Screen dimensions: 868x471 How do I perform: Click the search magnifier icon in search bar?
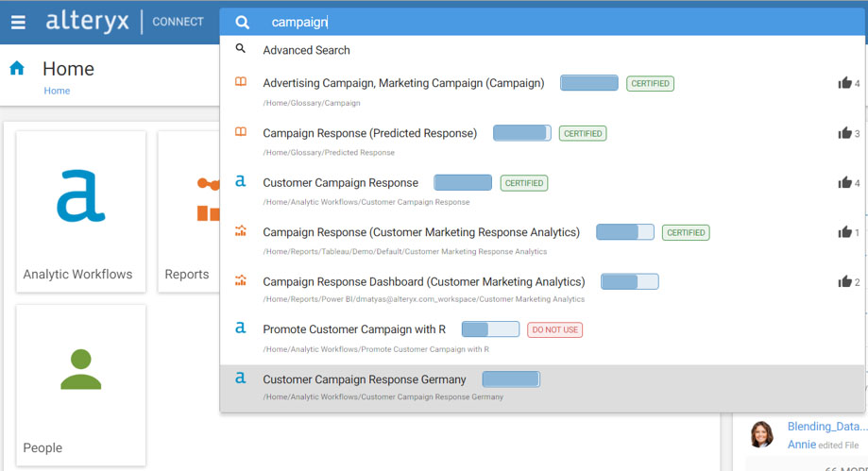(x=242, y=22)
